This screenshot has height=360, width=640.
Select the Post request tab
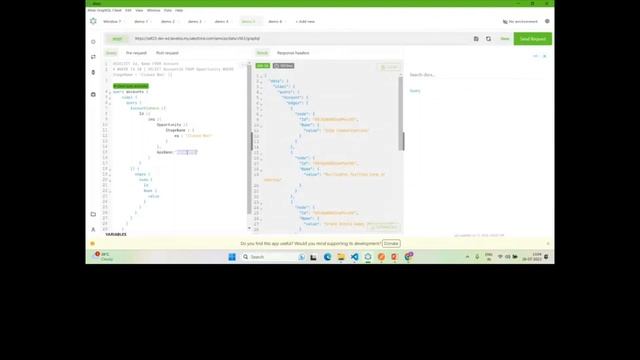pyautogui.click(x=167, y=53)
